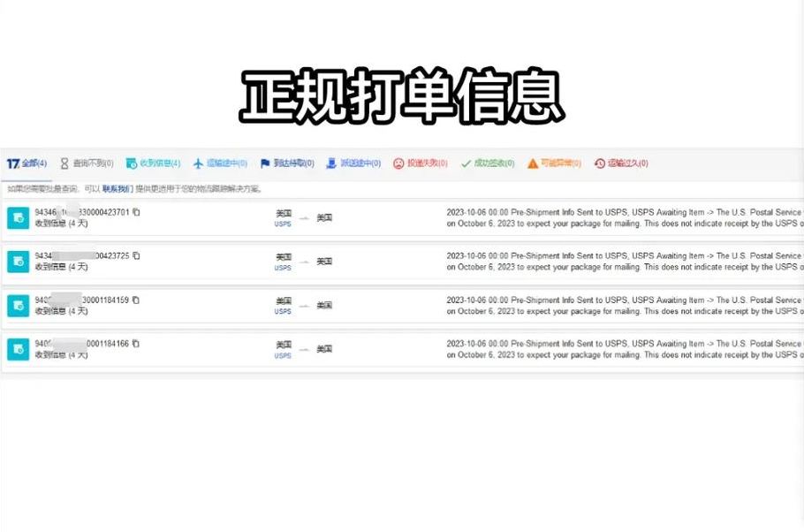Click USPS carrier link in row ending 0423701

point(283,224)
